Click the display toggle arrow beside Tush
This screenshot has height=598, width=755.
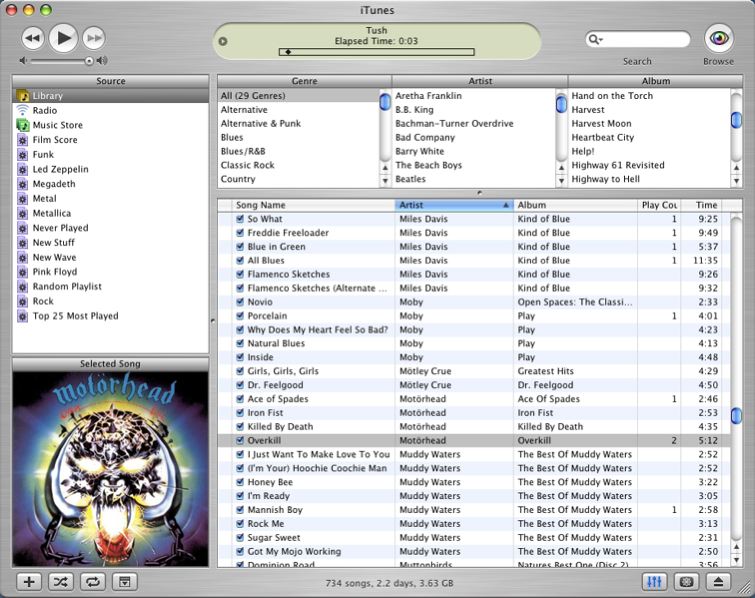pos(223,41)
